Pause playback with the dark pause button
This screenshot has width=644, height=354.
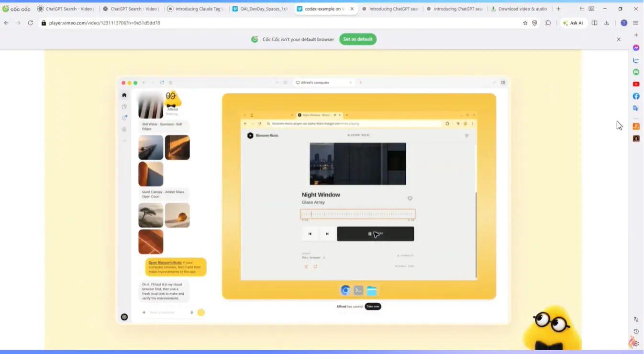pos(376,234)
